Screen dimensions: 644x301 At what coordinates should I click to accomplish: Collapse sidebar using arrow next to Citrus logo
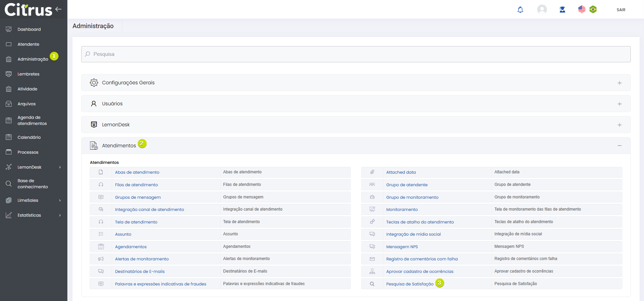point(59,9)
